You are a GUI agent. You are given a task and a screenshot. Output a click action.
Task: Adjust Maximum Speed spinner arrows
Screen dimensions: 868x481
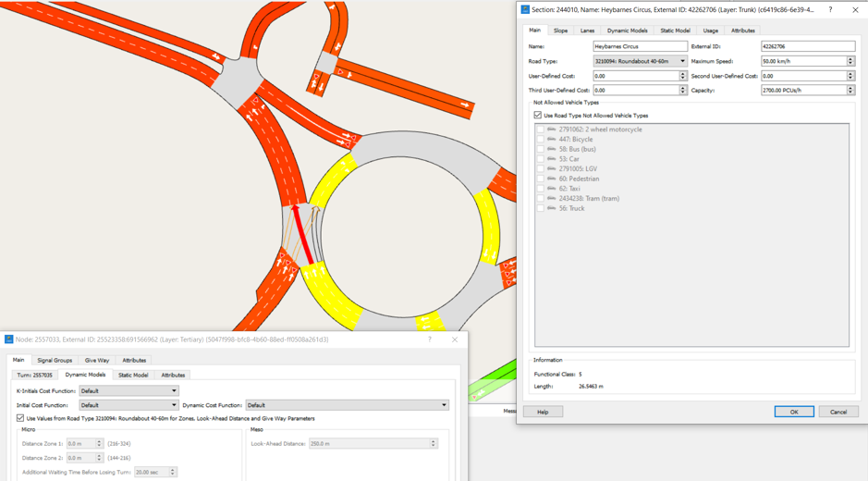(x=850, y=61)
